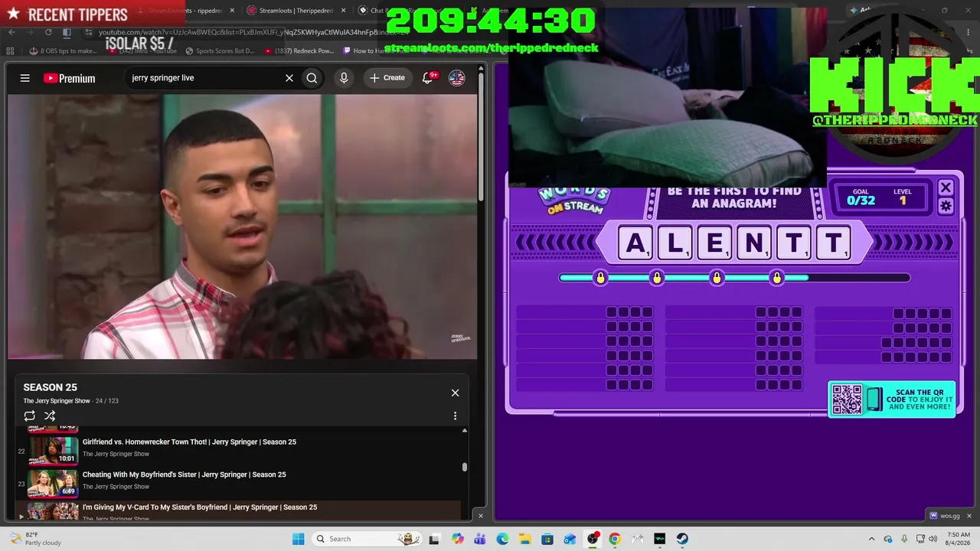This screenshot has width=980, height=551.
Task: Reload the YouTube page
Action: pyautogui.click(x=48, y=32)
